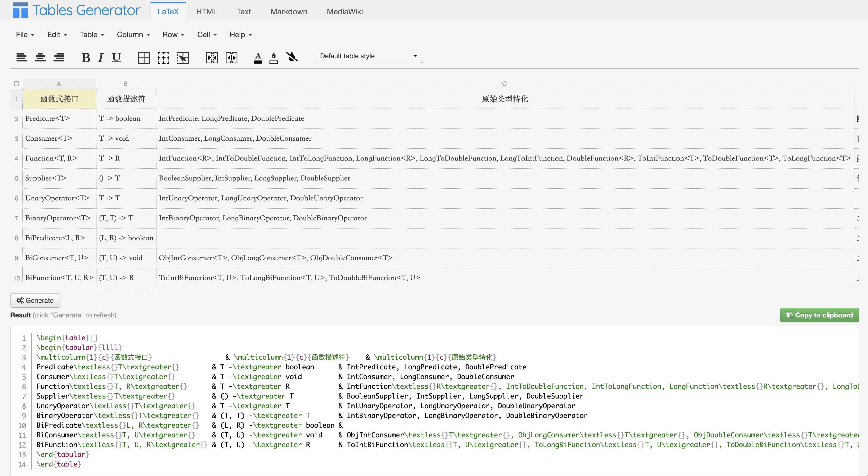The height and width of the screenshot is (476, 868).
Task: Toggle the select-all checkbox above row numbers
Action: click(17, 84)
